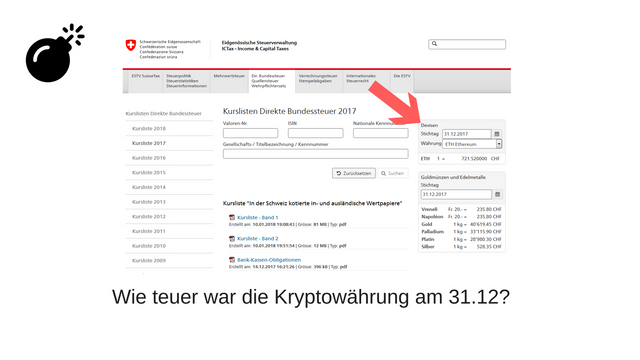This screenshot has width=640, height=360.
Task: Focus the header search field
Action: pos(467,44)
